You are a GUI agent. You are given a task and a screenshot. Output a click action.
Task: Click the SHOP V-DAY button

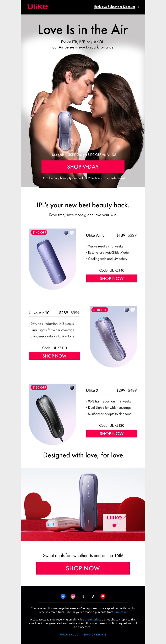pyautogui.click(x=83, y=167)
